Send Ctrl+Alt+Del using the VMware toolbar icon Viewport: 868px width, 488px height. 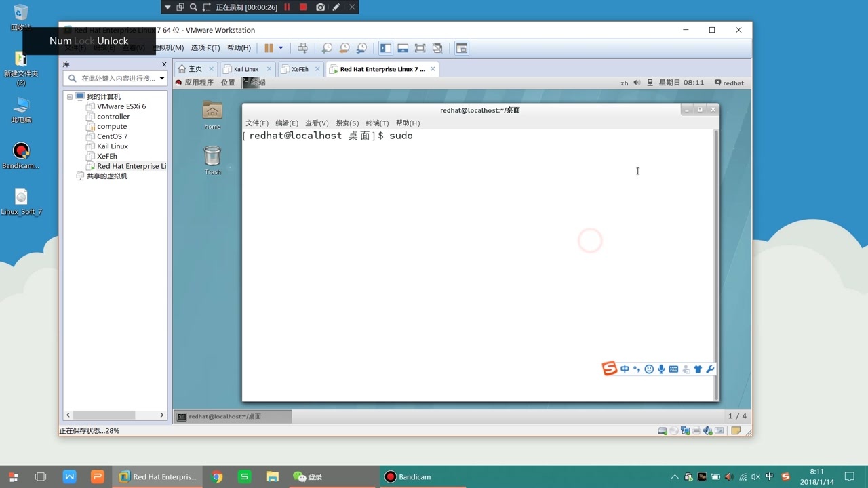point(302,48)
